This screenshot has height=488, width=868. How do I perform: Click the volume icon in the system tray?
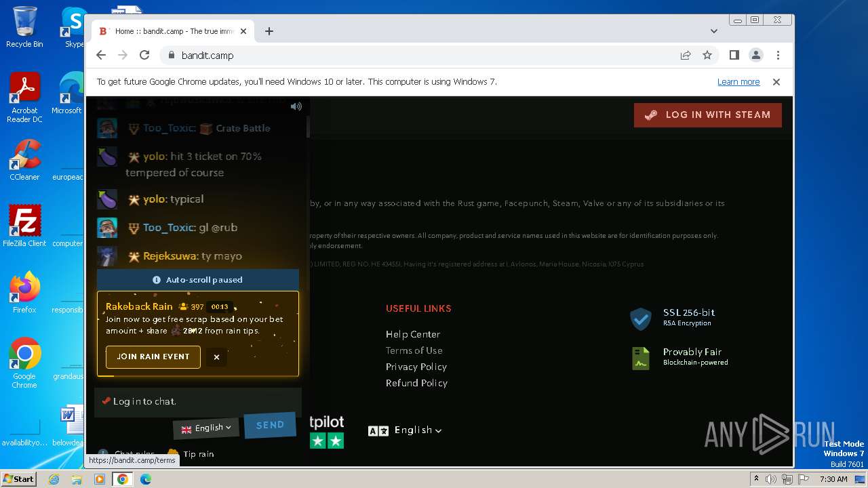pos(770,479)
